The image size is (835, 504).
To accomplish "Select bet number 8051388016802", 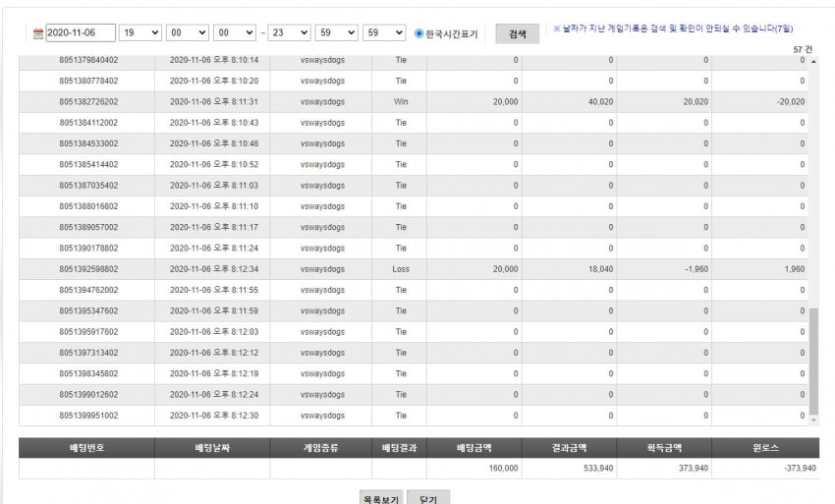I will (x=88, y=206).
